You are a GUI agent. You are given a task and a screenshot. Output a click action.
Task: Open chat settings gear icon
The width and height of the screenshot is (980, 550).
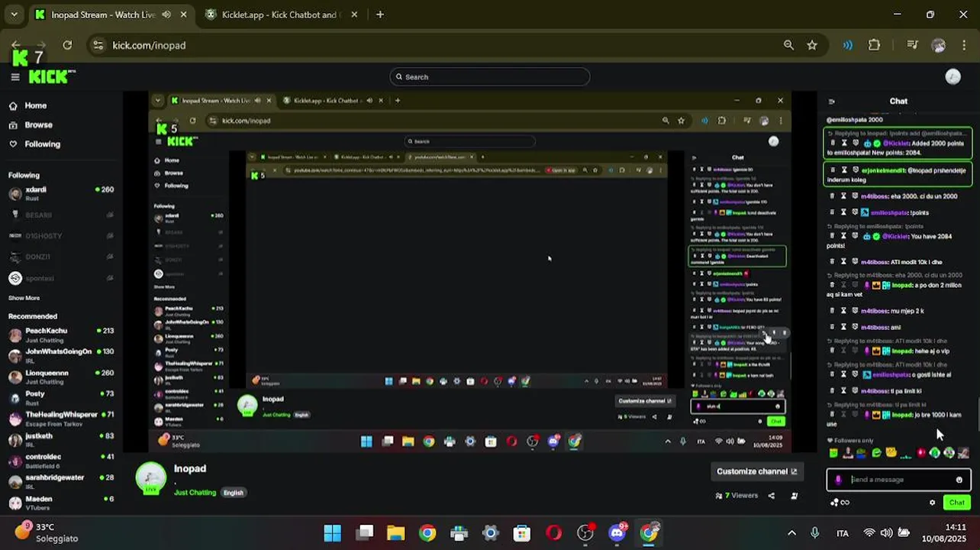932,503
